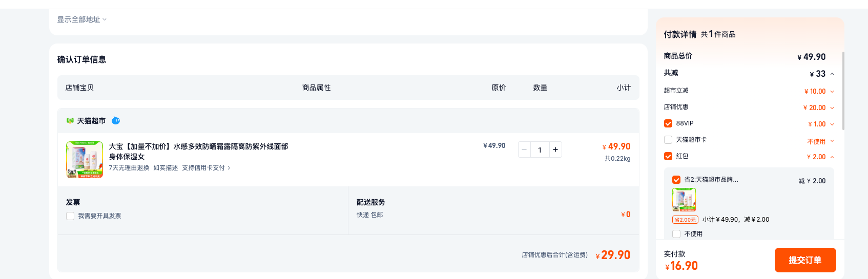Viewport: 868px width, 279px height.
Task: Click the blue badge beside 天猫超市
Action: tap(116, 121)
